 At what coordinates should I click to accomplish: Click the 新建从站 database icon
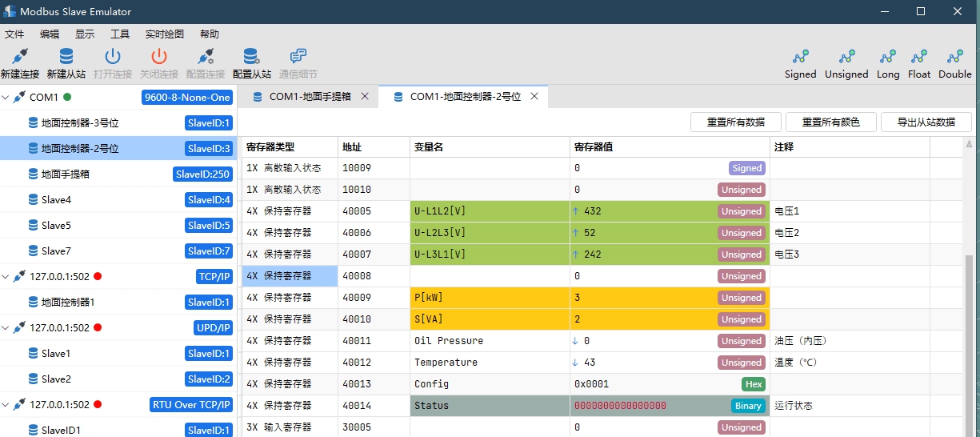66,56
